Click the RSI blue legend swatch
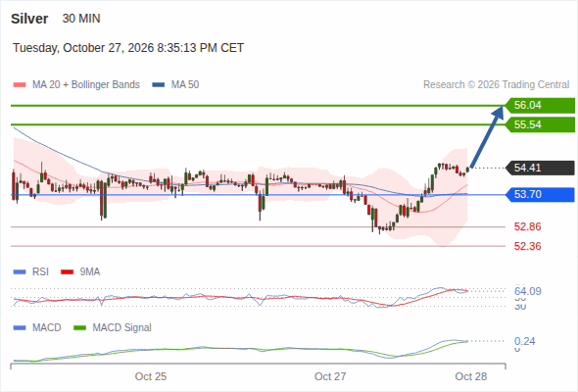The width and height of the screenshot is (578, 392). coord(20,272)
